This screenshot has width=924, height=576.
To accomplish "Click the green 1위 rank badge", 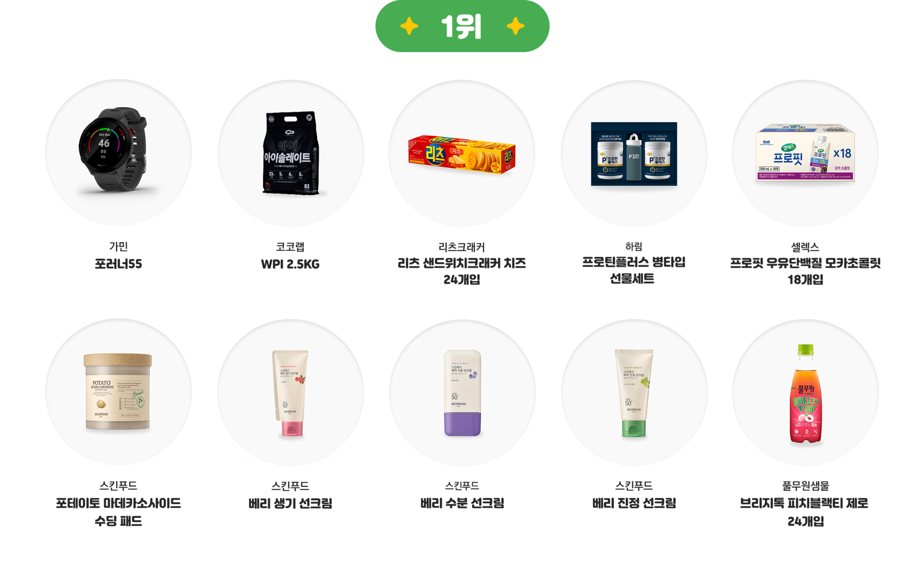I will point(462,26).
